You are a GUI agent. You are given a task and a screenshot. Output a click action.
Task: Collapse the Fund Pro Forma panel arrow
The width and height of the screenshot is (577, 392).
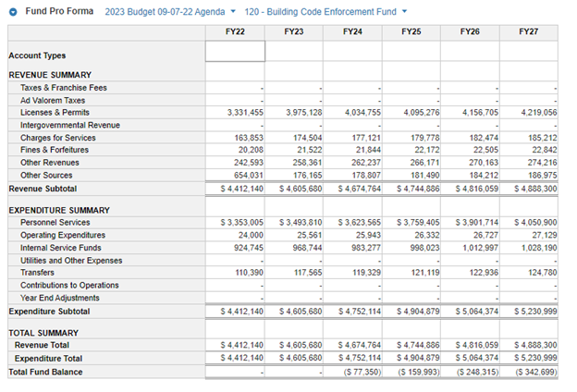11,12
